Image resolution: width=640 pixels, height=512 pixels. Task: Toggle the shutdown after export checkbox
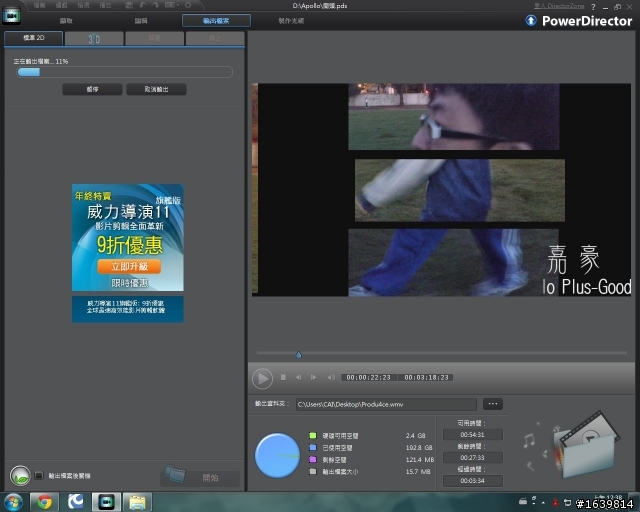(x=39, y=476)
